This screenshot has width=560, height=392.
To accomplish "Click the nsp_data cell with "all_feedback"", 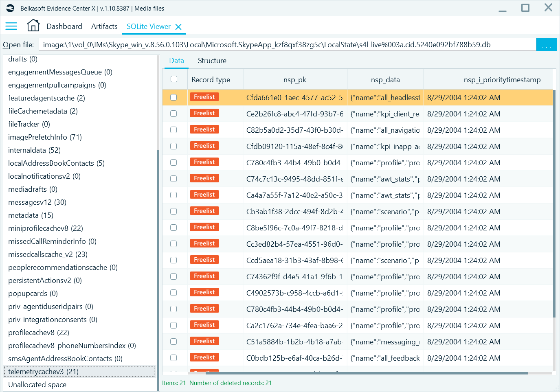I will click(x=385, y=358).
